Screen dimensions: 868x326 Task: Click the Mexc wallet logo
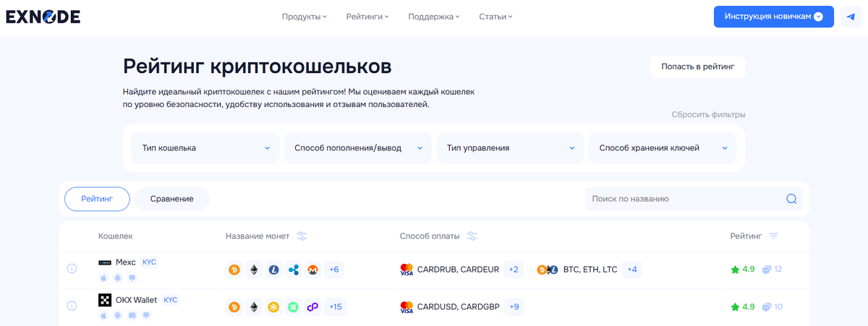coord(105,262)
